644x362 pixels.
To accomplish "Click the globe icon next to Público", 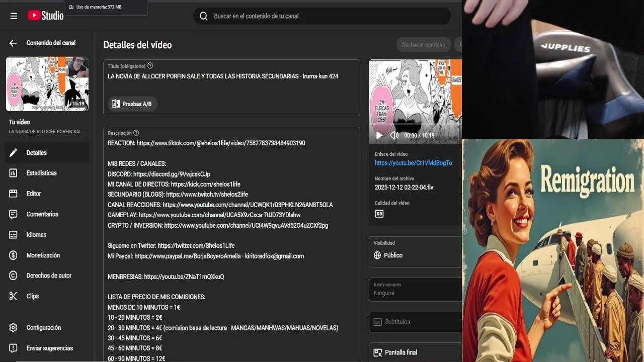I will coord(377,255).
